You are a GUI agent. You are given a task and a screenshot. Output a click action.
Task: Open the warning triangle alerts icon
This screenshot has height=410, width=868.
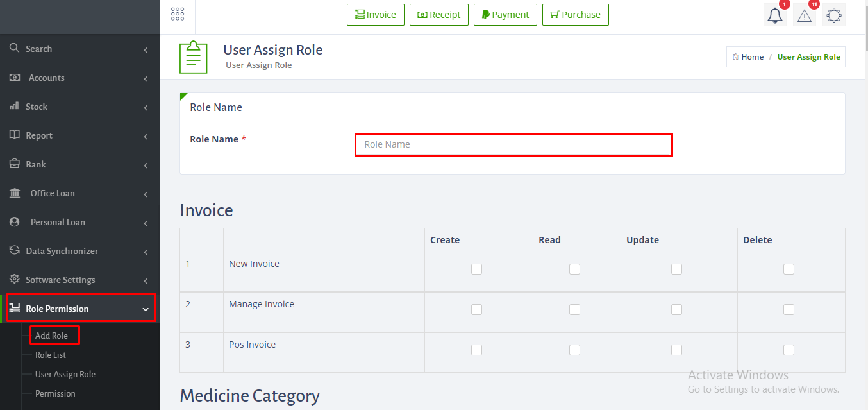click(805, 15)
